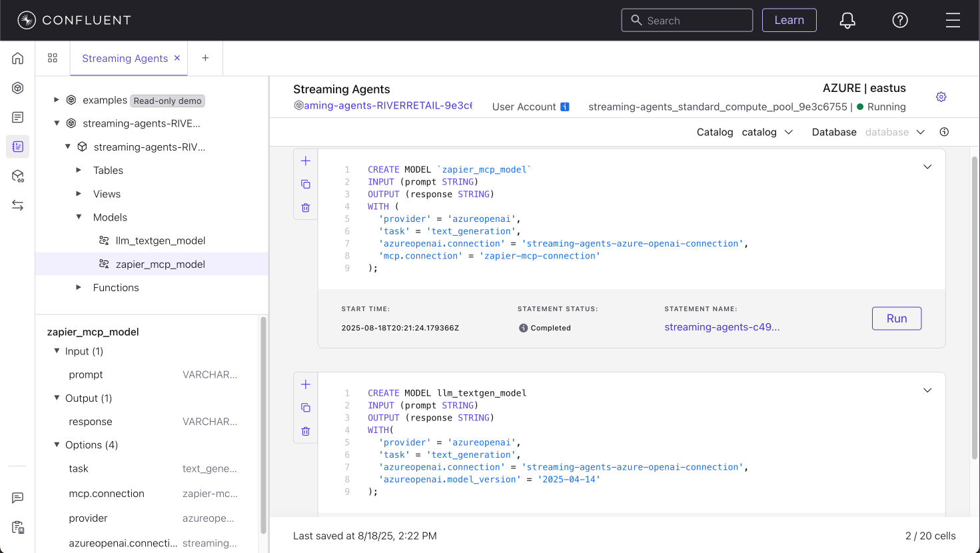Open the Catalog dropdown
This screenshot has height=553, width=980.
click(767, 132)
